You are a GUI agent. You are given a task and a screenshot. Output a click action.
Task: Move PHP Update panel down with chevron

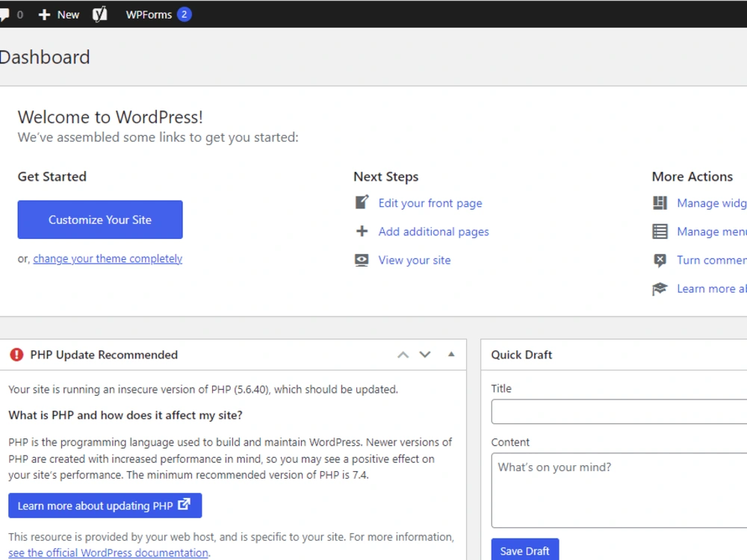[425, 355]
